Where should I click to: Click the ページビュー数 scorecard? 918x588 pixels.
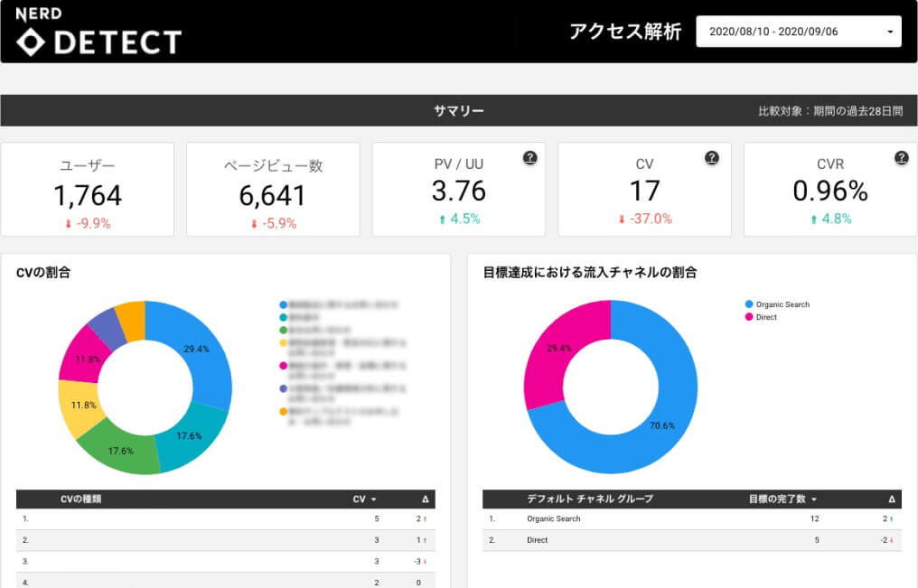273,189
